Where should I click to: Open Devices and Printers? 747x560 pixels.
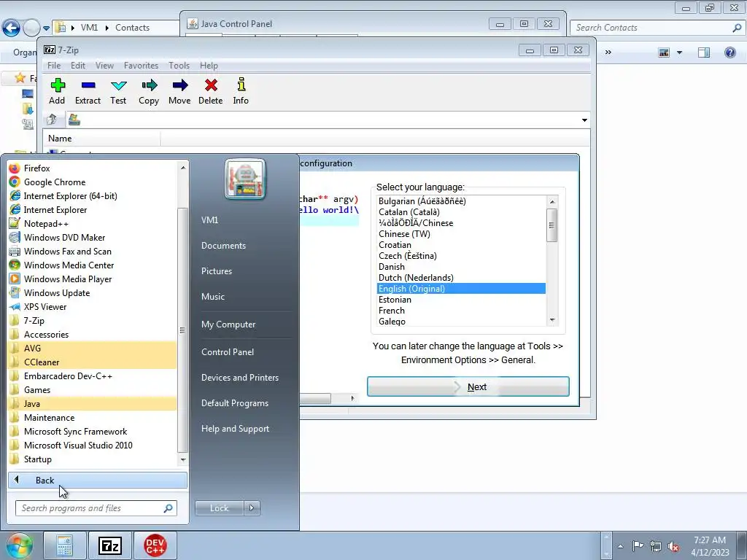point(239,378)
